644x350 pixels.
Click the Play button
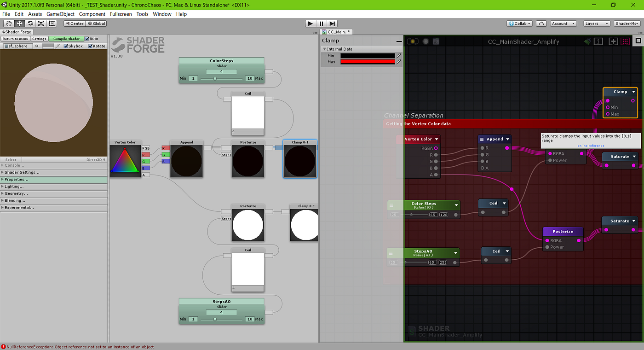pos(310,23)
